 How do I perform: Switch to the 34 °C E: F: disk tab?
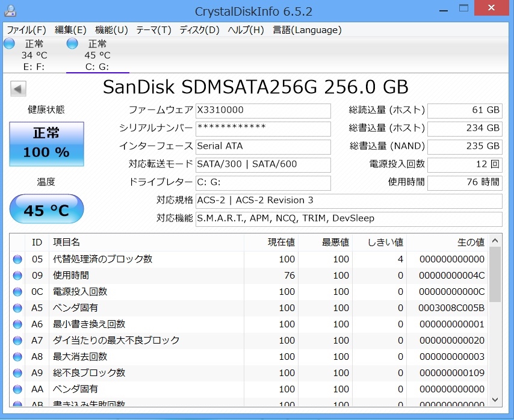(x=34, y=55)
